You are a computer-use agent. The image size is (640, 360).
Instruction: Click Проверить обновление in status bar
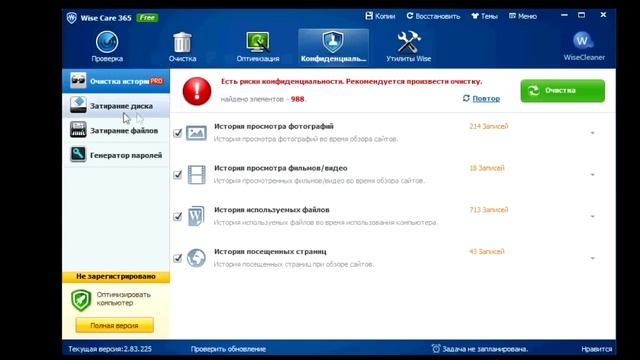(x=228, y=349)
